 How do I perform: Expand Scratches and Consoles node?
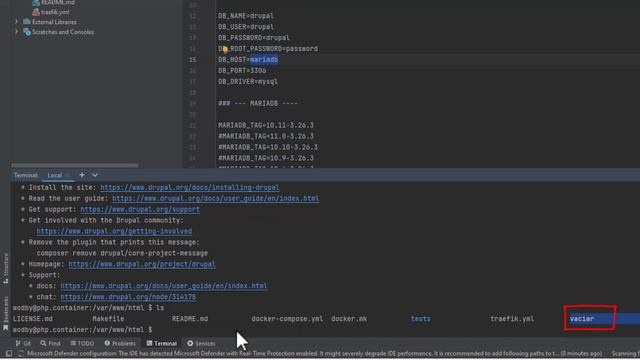(16, 32)
